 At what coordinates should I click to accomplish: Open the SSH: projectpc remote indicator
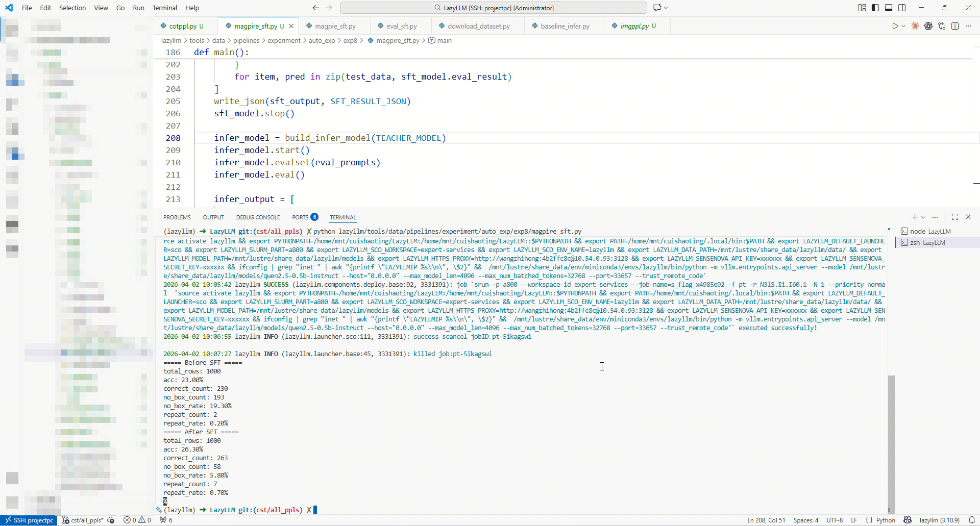[29, 520]
